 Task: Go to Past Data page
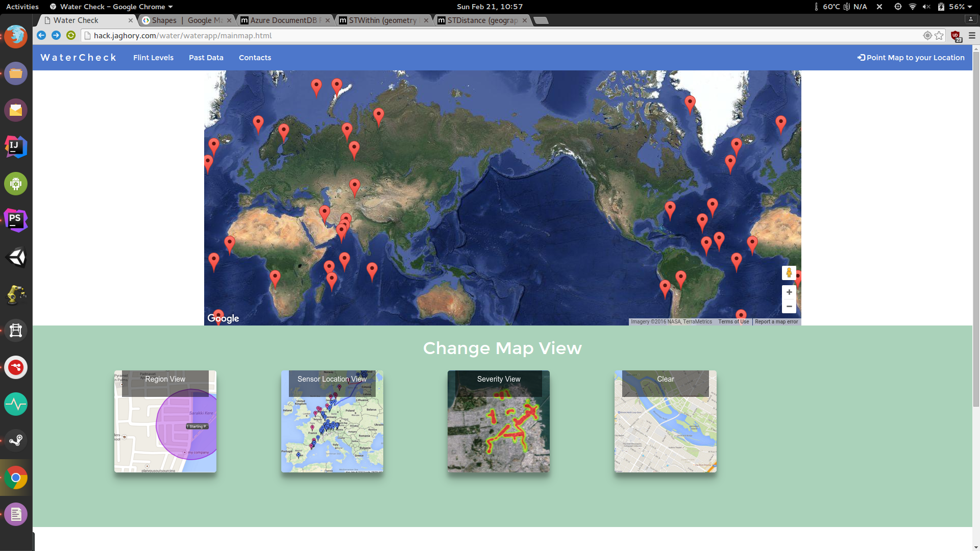click(x=206, y=58)
